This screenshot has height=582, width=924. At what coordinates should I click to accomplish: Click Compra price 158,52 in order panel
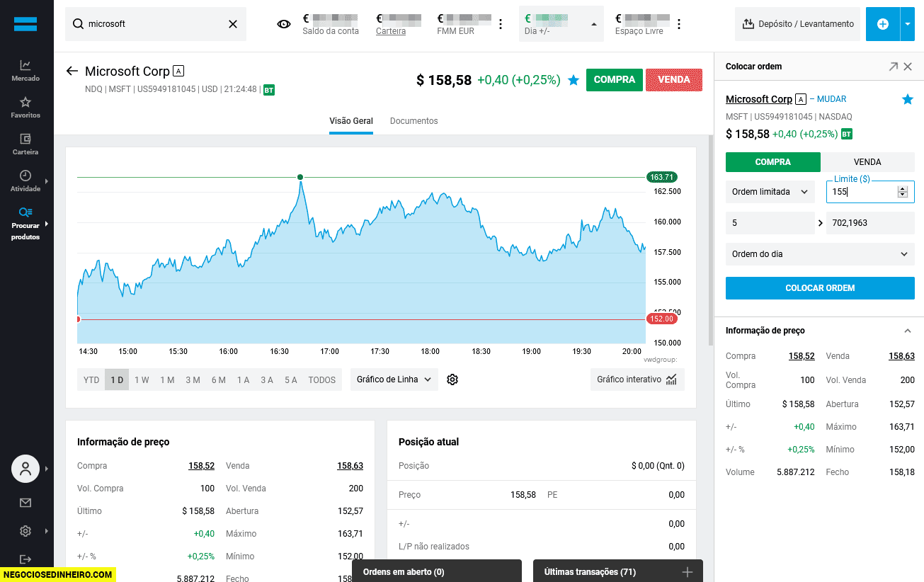[802, 356]
